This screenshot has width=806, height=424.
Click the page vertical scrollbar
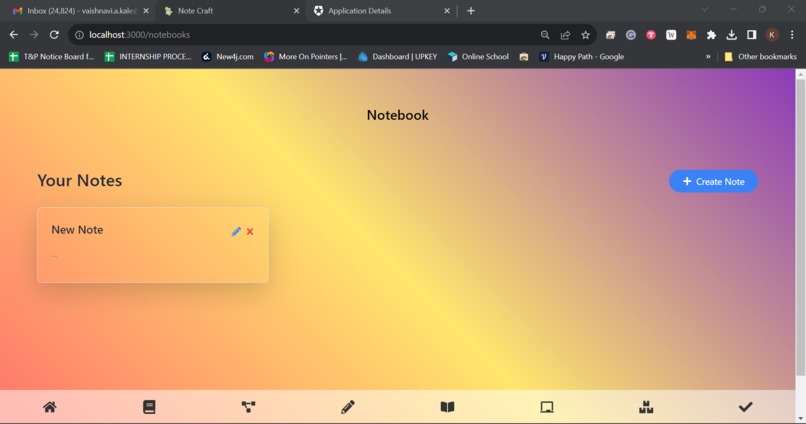(800, 226)
